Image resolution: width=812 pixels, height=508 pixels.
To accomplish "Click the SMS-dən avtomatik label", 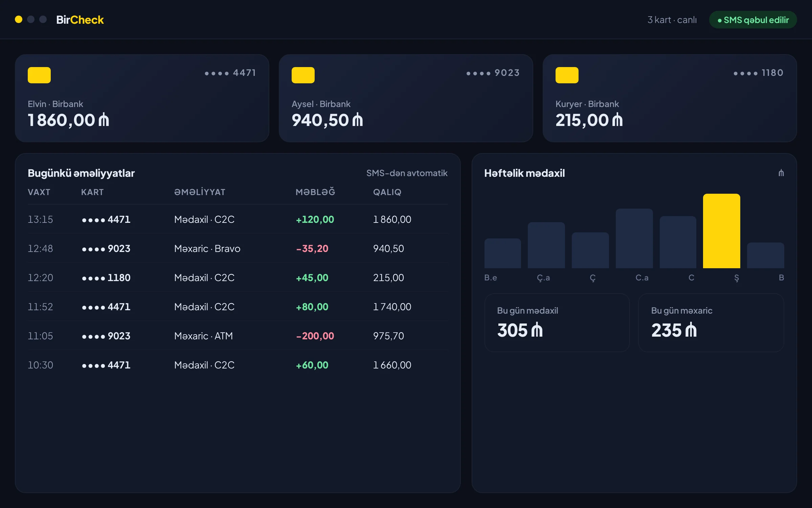I will pos(407,173).
